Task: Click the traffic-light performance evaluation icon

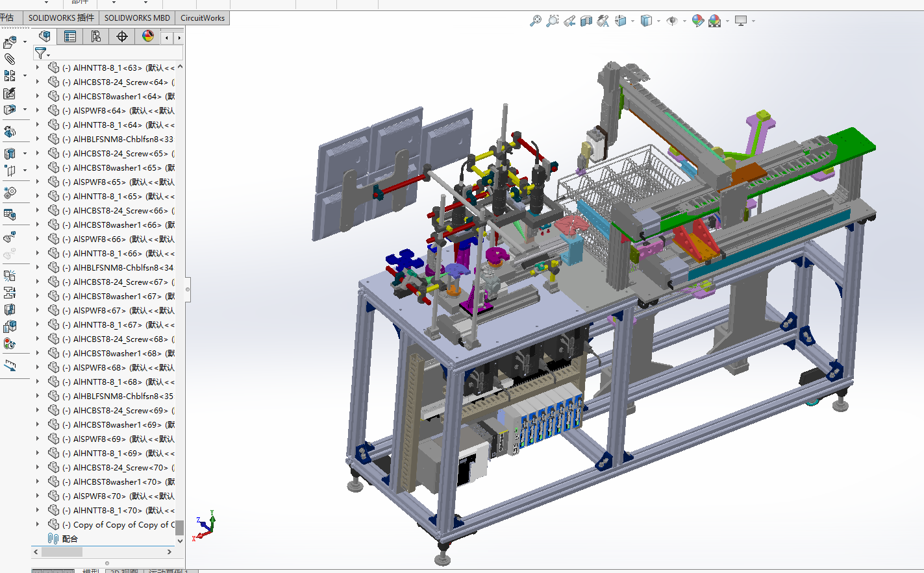Action: pyautogui.click(x=10, y=343)
